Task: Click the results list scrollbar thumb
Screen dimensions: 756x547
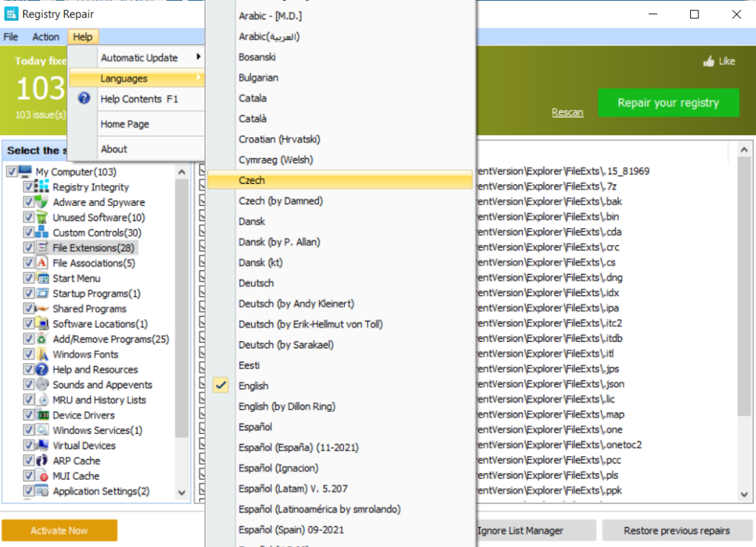Action: point(744,286)
